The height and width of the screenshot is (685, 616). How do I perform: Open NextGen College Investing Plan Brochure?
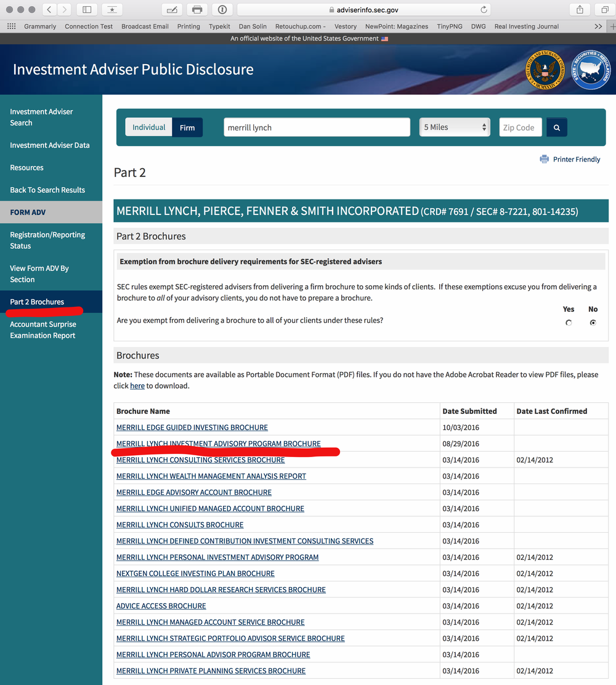point(195,573)
